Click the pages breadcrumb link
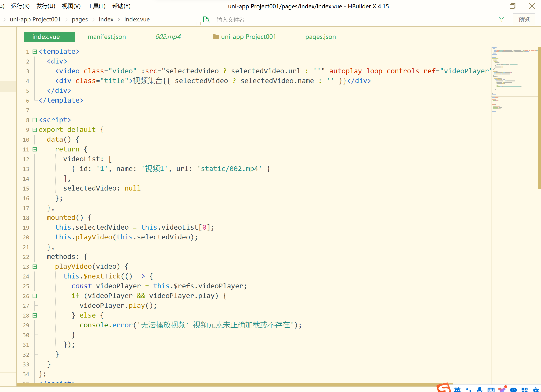The width and height of the screenshot is (541, 392). [80, 19]
